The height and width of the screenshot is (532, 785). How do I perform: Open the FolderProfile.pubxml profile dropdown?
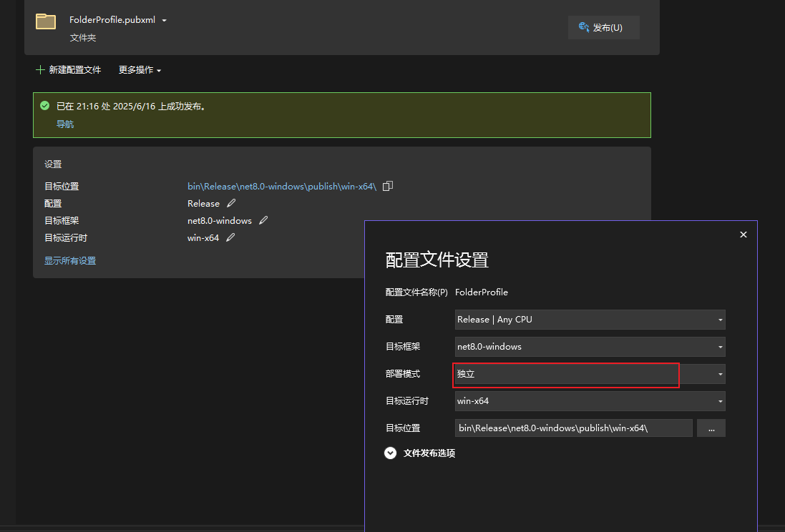click(164, 21)
